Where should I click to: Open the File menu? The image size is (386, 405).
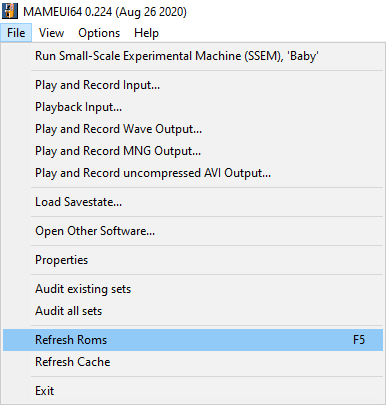16,33
